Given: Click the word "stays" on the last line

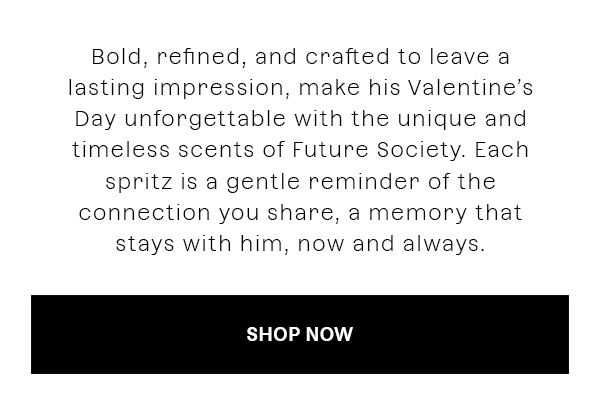Looking at the screenshot, I should coord(145,243).
